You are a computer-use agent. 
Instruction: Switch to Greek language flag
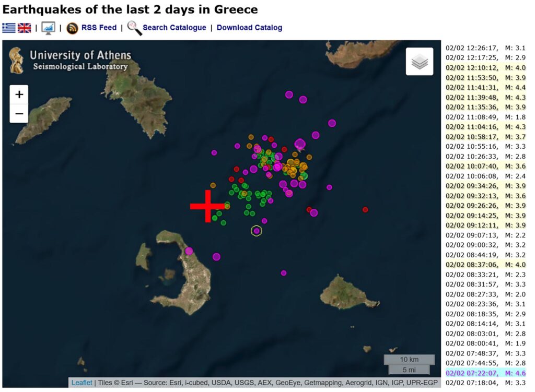coord(9,28)
